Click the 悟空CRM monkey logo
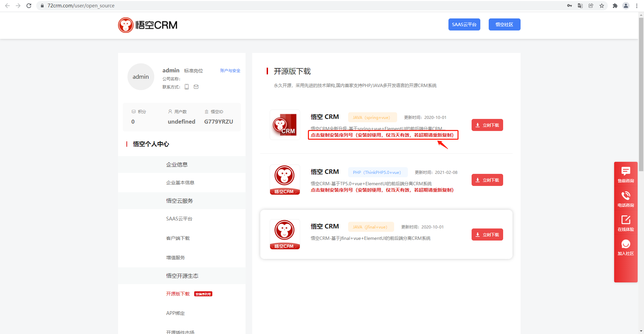This screenshot has height=334, width=644. [148, 25]
